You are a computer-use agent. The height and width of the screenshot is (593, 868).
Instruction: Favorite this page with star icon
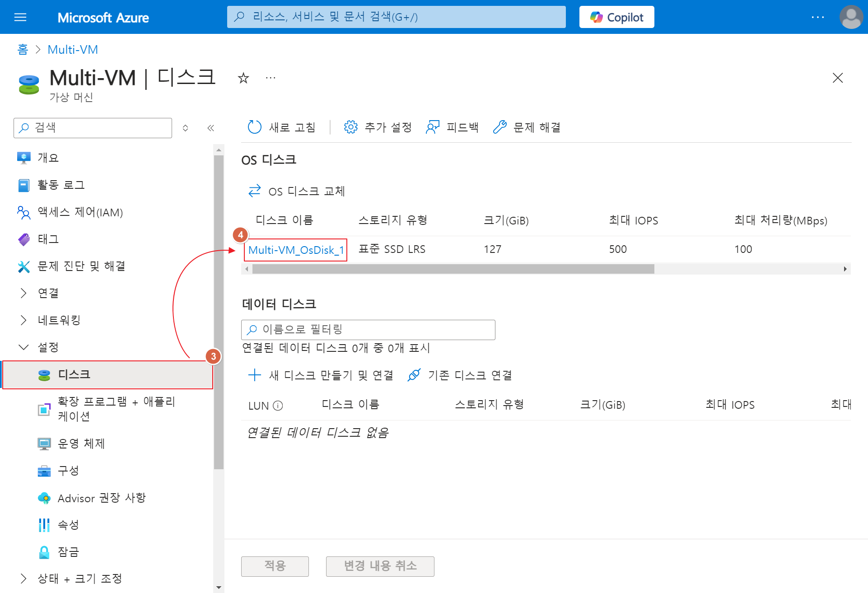click(x=243, y=78)
